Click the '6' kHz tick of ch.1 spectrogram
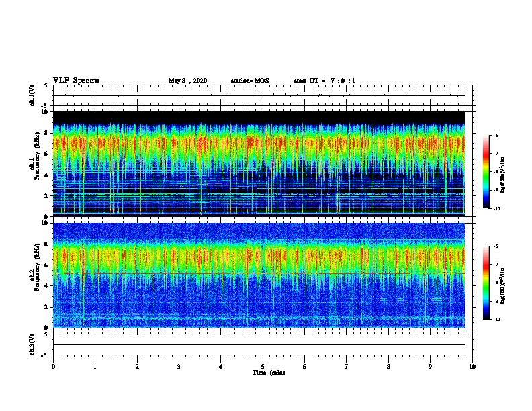The height and width of the screenshot is (411, 532). pos(46,154)
